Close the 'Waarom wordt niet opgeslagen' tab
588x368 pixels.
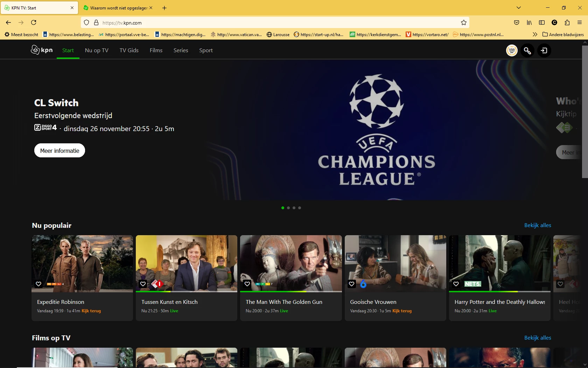click(151, 8)
